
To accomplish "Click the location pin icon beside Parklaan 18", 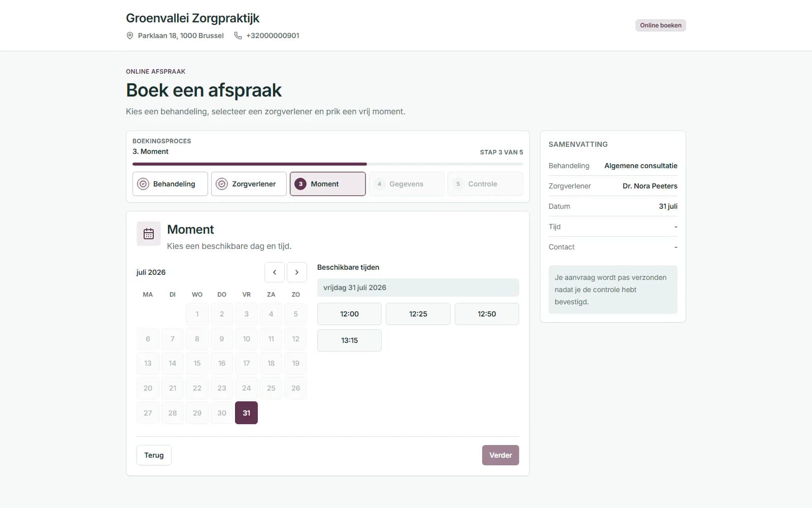I will click(130, 36).
